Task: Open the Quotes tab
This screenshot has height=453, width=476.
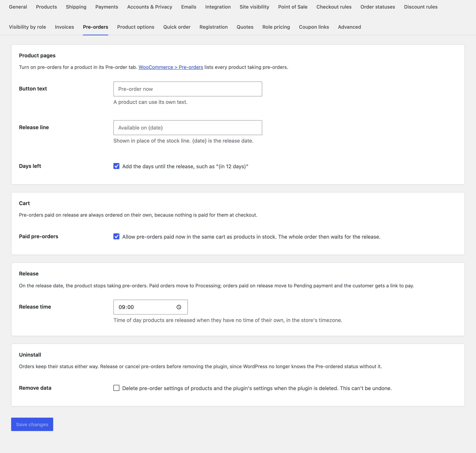Action: click(245, 27)
